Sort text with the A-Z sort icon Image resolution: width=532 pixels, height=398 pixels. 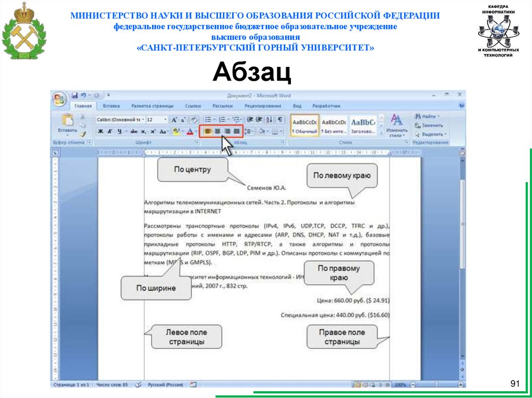click(270, 120)
